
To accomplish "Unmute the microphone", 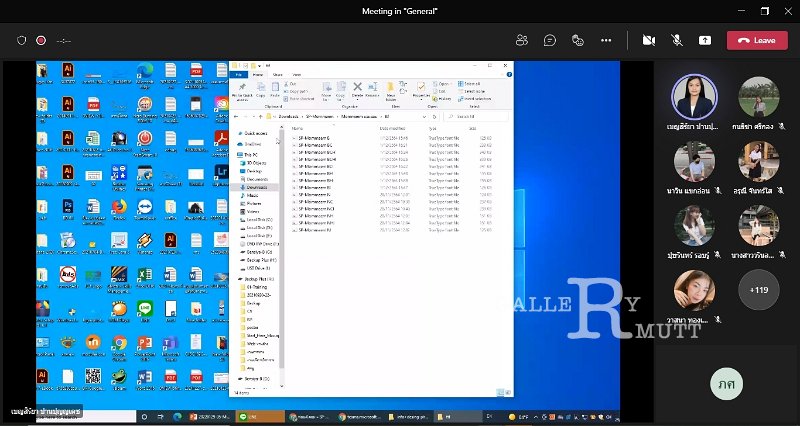I will point(677,40).
